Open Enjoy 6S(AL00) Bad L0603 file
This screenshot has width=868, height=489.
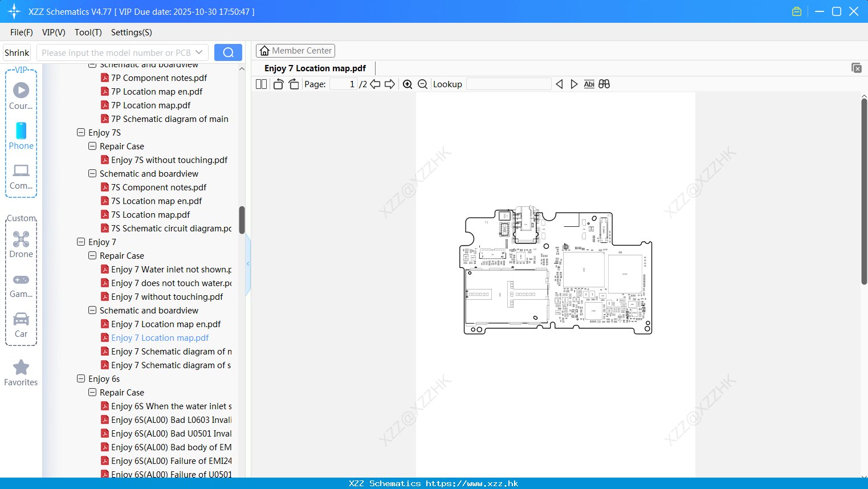(x=171, y=419)
